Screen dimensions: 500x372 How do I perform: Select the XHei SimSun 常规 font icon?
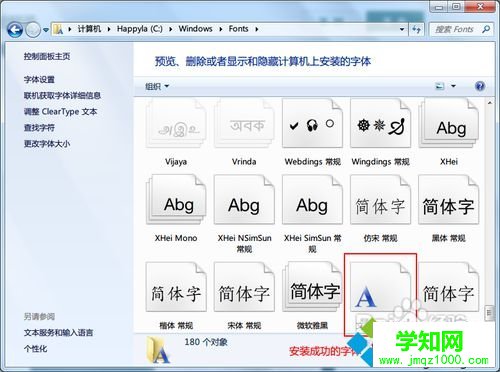pos(312,199)
